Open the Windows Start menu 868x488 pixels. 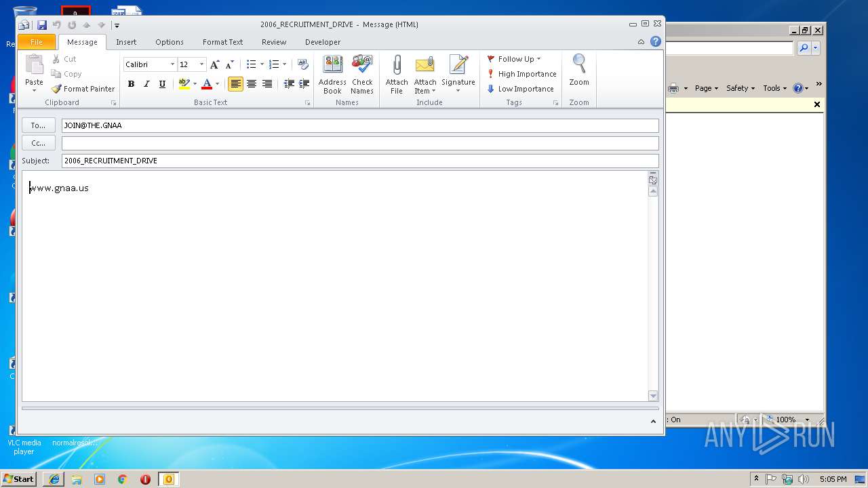point(19,479)
